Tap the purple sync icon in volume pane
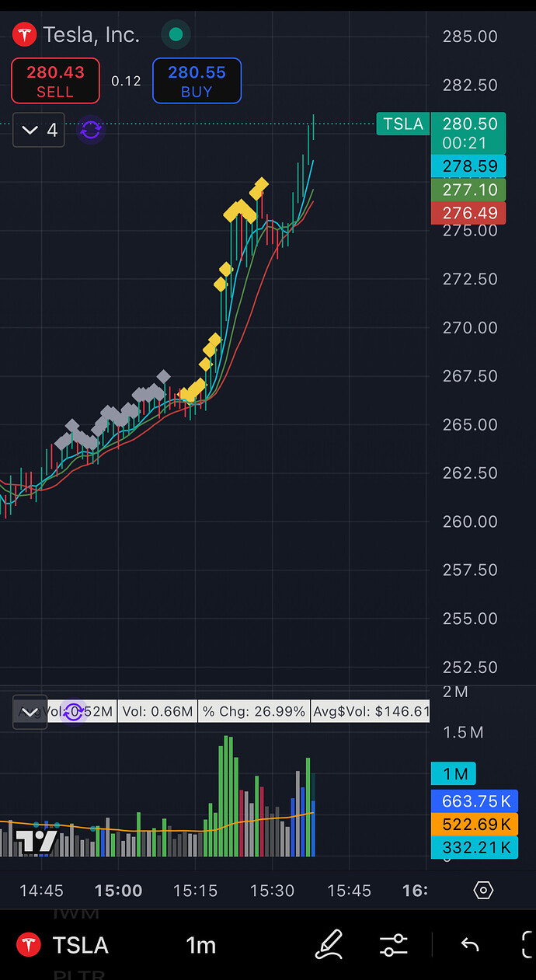The width and height of the screenshot is (536, 980). click(x=74, y=711)
